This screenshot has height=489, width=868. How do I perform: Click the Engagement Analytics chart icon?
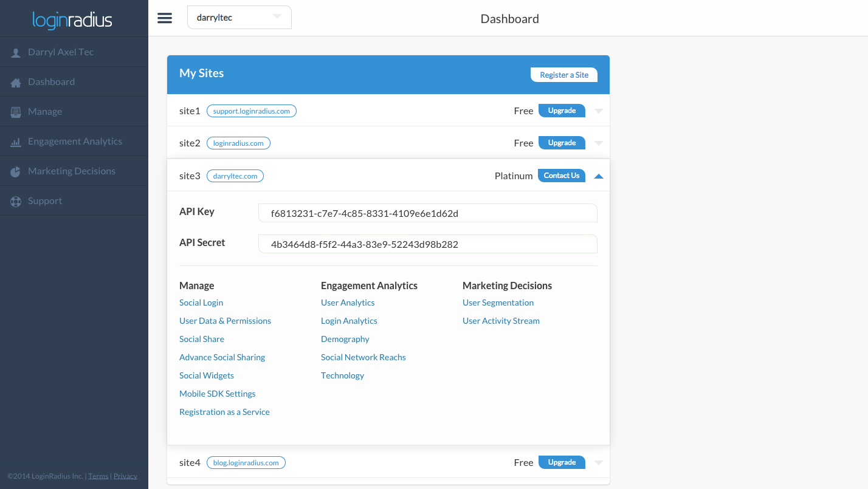(x=15, y=141)
